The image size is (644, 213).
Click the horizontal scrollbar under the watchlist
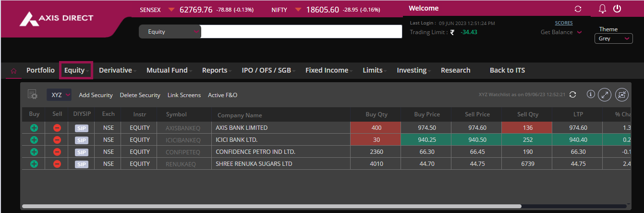tap(271, 206)
